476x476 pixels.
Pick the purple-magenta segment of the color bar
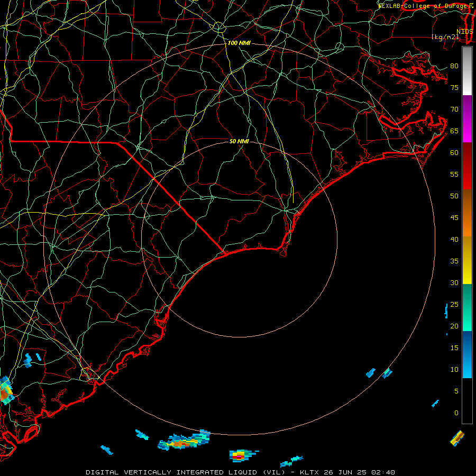tap(467, 119)
